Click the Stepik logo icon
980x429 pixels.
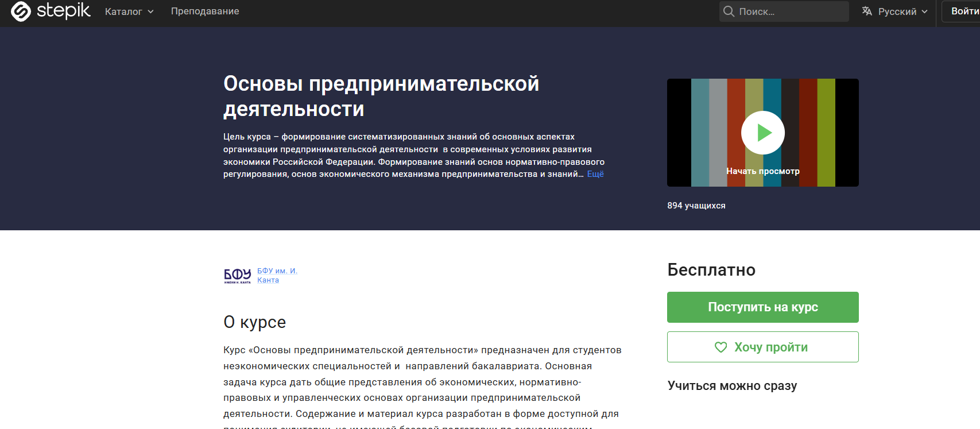click(x=21, y=11)
